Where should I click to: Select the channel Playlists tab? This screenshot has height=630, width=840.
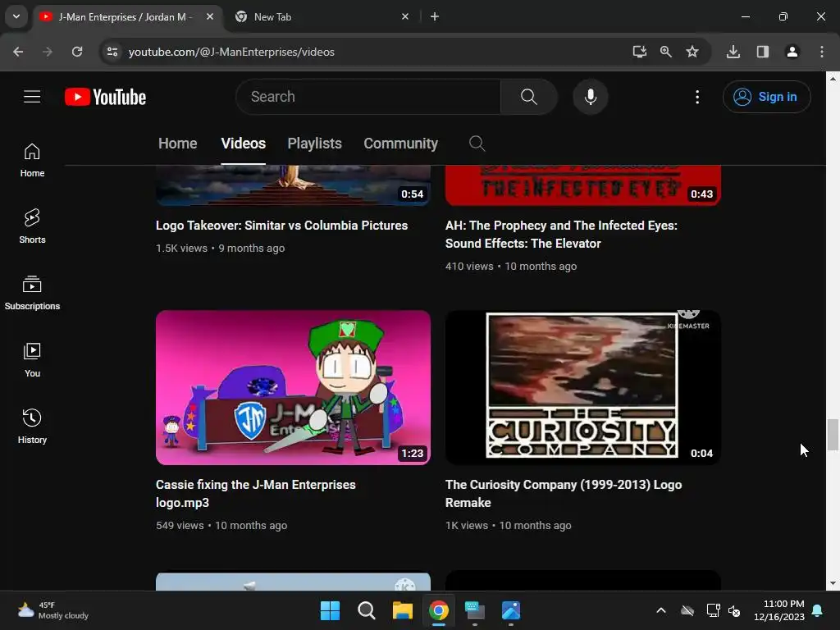(x=314, y=144)
